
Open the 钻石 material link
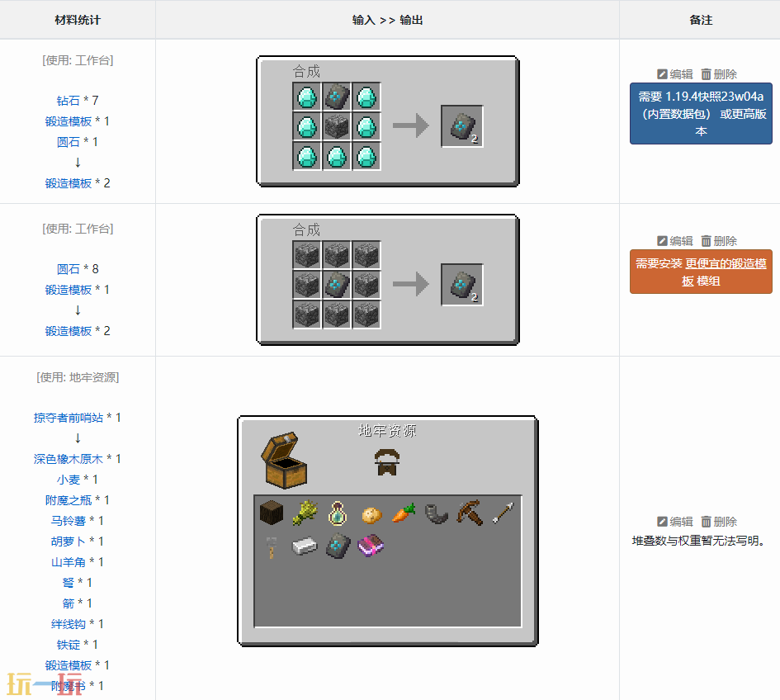pos(69,101)
